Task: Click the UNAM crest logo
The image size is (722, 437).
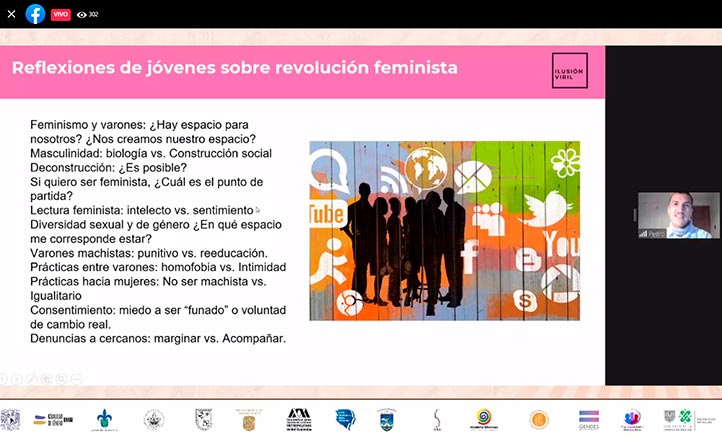Action: (x=11, y=419)
